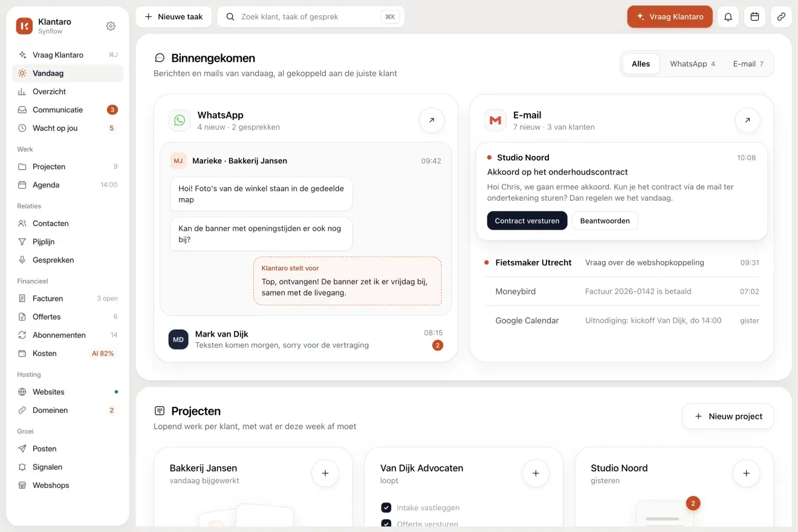Viewport: 798px width, 532px height.
Task: Open Overzicht in the sidebar
Action: tap(68, 91)
